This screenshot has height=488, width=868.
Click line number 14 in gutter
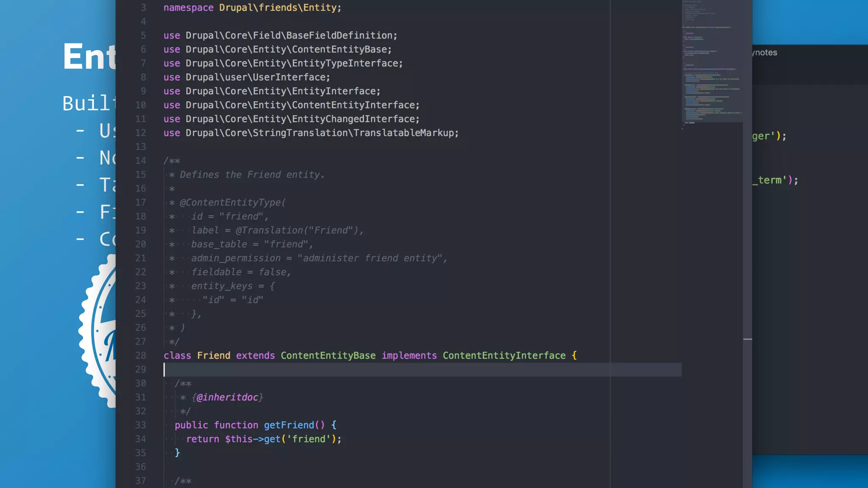[140, 161]
